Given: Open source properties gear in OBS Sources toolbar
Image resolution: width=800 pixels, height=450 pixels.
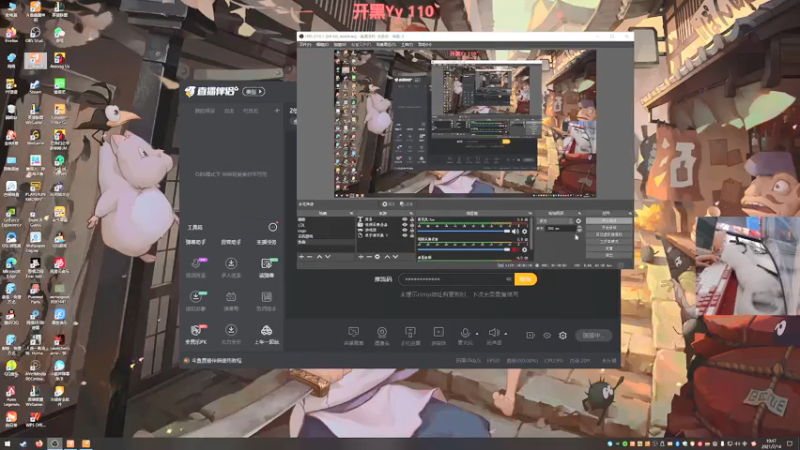Looking at the screenshot, I should coord(378,257).
